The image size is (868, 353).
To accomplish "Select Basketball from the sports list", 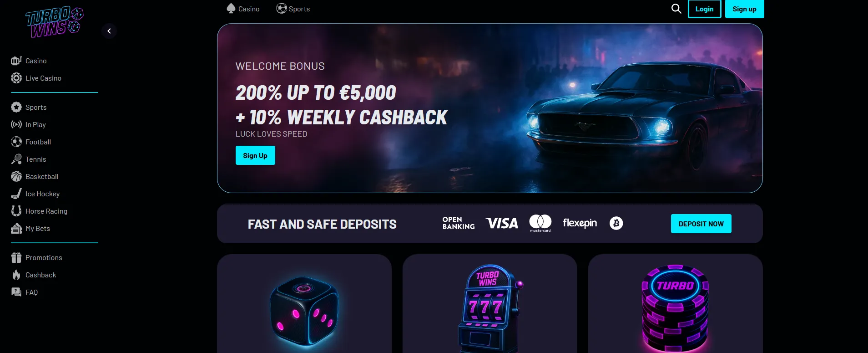I will (x=35, y=177).
